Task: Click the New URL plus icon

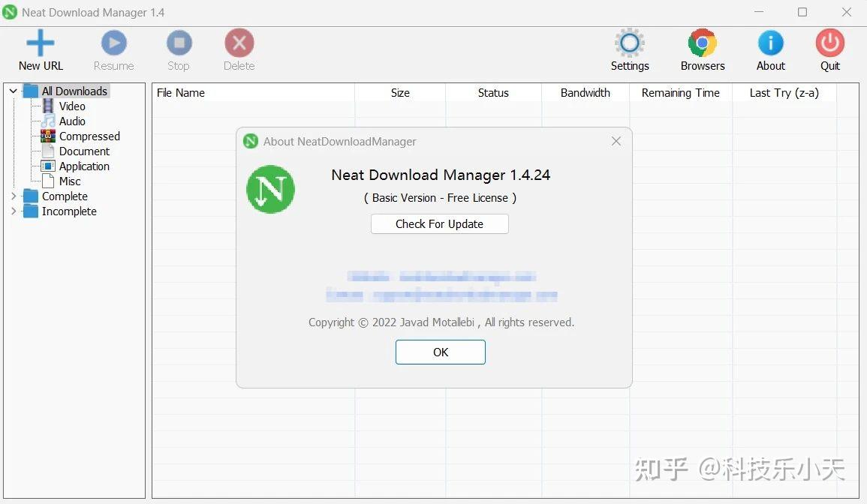Action: [x=41, y=43]
